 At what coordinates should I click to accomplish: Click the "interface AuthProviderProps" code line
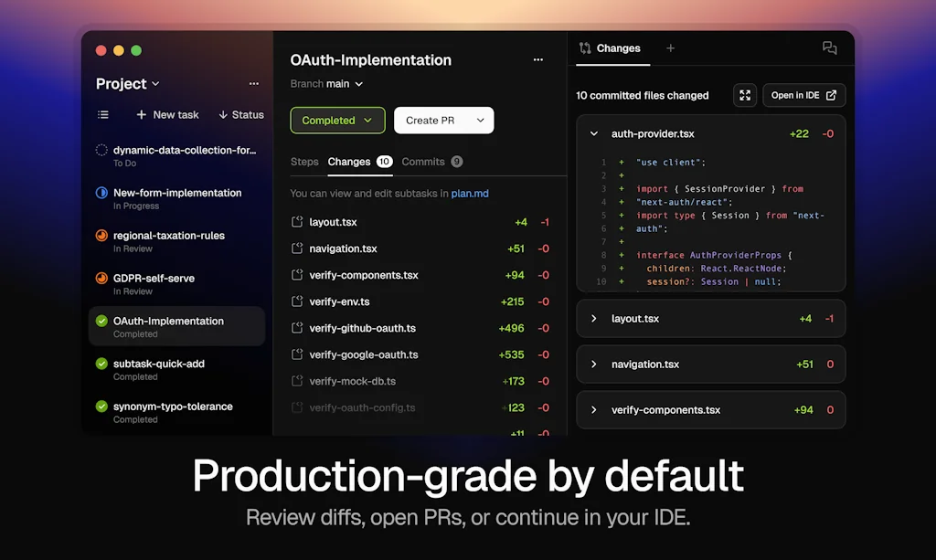point(714,255)
